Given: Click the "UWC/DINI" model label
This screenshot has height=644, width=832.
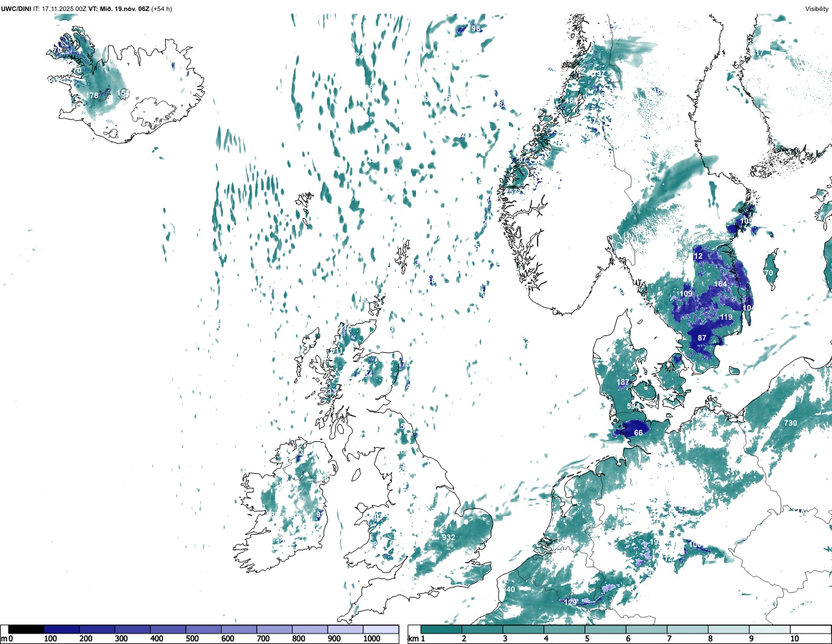Looking at the screenshot, I should pos(16,9).
